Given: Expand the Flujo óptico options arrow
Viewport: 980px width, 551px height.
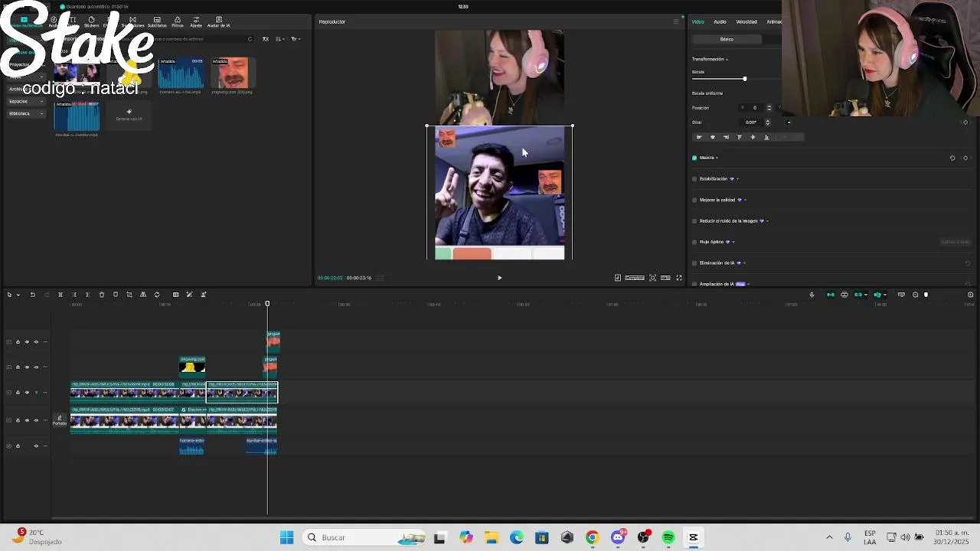Looking at the screenshot, I should [x=734, y=242].
